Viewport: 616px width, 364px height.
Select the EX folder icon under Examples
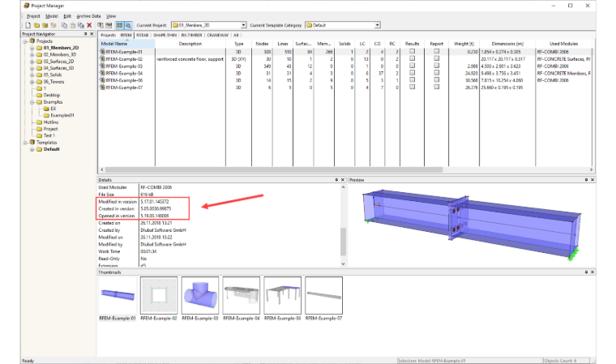[46, 109]
